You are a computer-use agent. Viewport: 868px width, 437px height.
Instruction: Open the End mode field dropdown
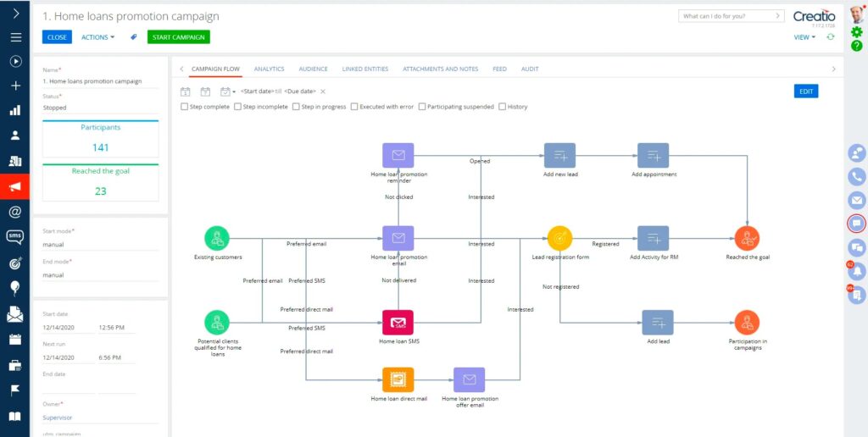point(101,275)
